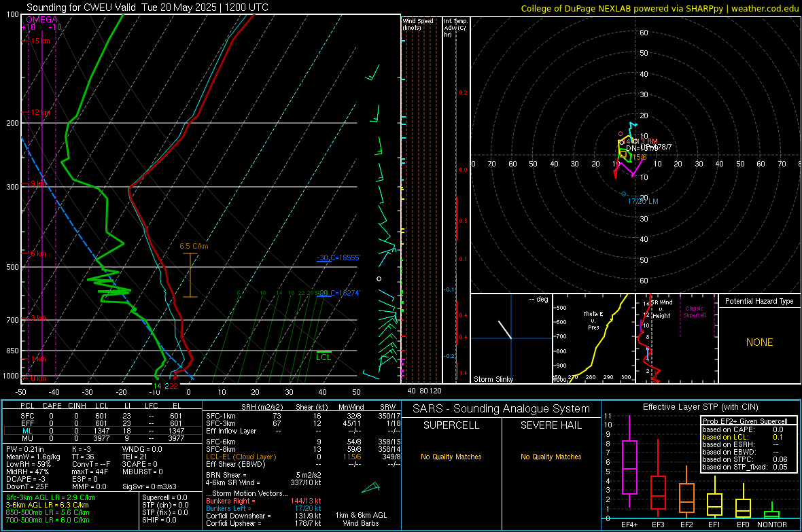Click the 'Potential Hazard Type' header

point(760,301)
